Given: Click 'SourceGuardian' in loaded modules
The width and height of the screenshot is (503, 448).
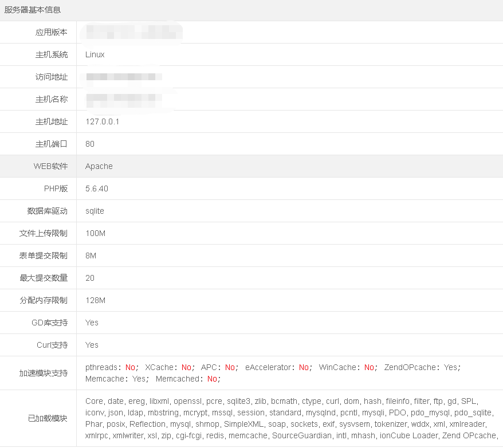Looking at the screenshot, I should [x=302, y=436].
